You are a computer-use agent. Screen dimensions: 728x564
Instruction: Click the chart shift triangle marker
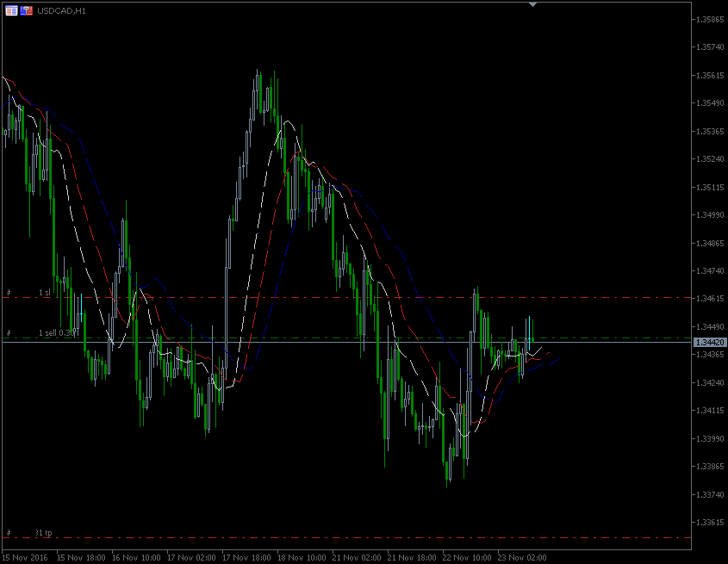[x=532, y=4]
